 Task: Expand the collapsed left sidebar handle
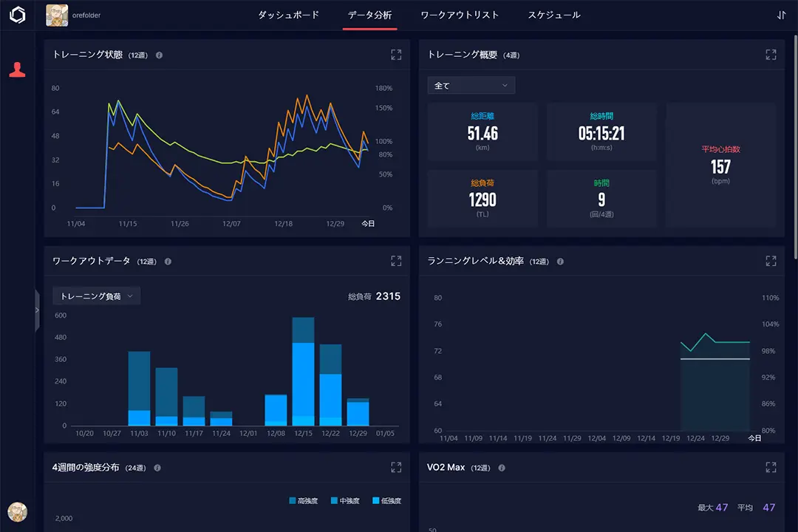click(37, 310)
